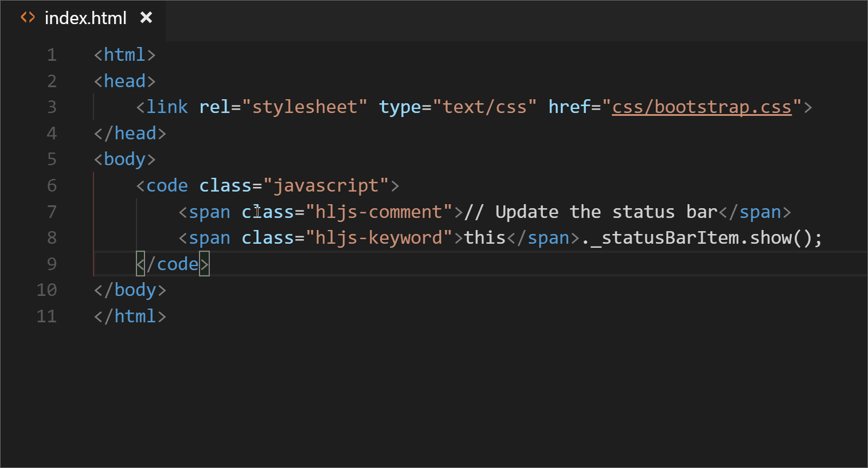
Task: Click the href attribute name on line 3
Action: point(569,107)
